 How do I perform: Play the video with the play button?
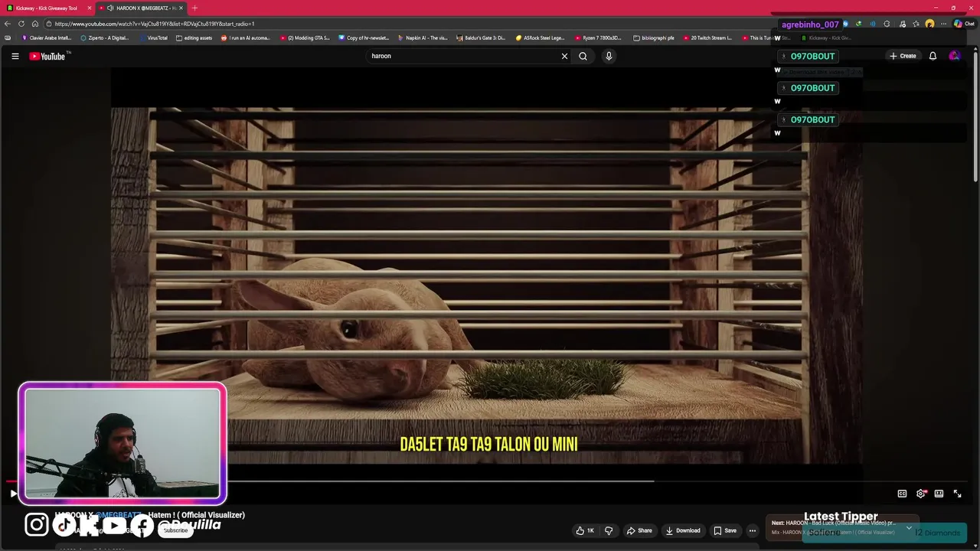point(13,494)
